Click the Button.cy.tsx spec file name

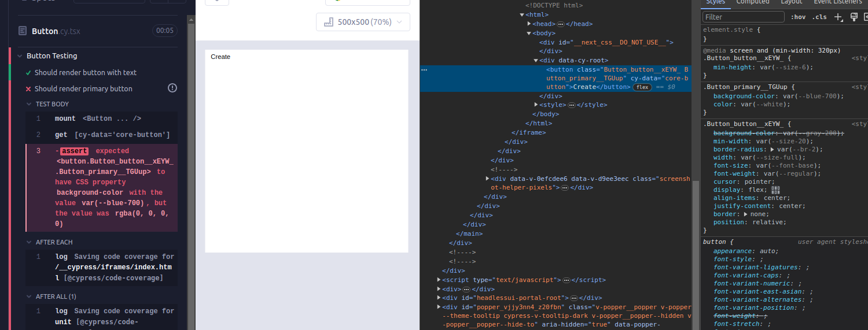[56, 31]
